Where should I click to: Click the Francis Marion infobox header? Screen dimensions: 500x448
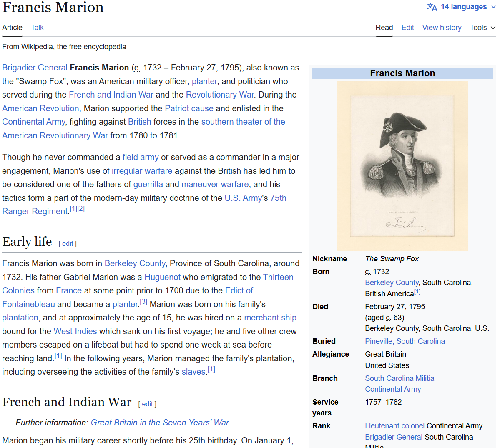click(x=402, y=73)
